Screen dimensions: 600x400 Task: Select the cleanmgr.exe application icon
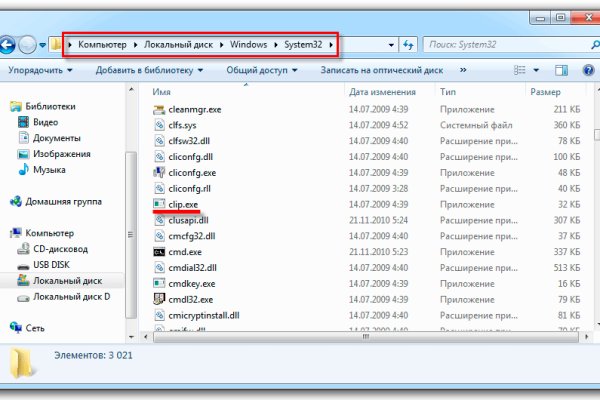coord(160,109)
